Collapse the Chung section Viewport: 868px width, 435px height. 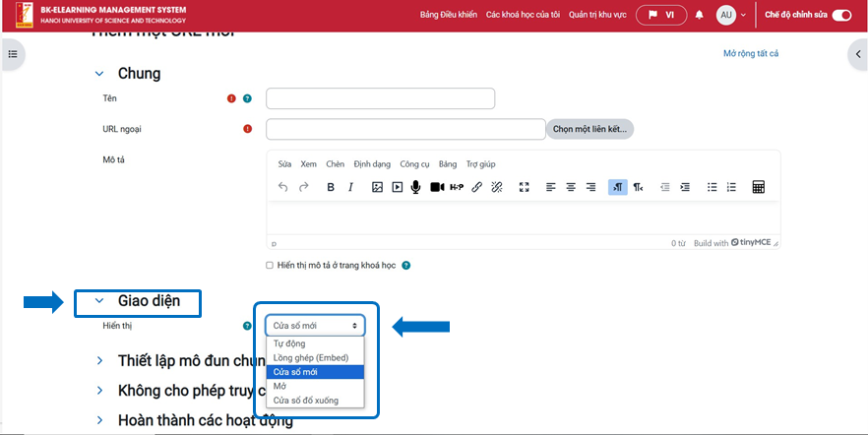click(99, 74)
